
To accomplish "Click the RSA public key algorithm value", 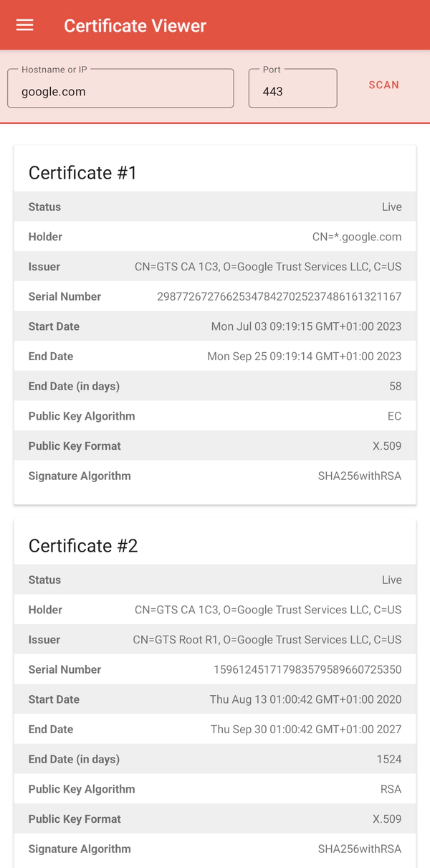I will (x=391, y=789).
